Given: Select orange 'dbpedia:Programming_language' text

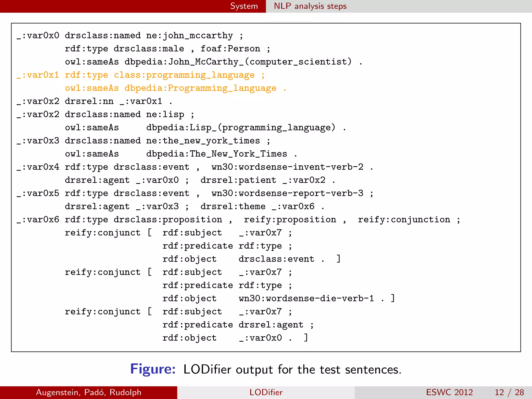Looking at the screenshot, I should pyautogui.click(x=200, y=88).
